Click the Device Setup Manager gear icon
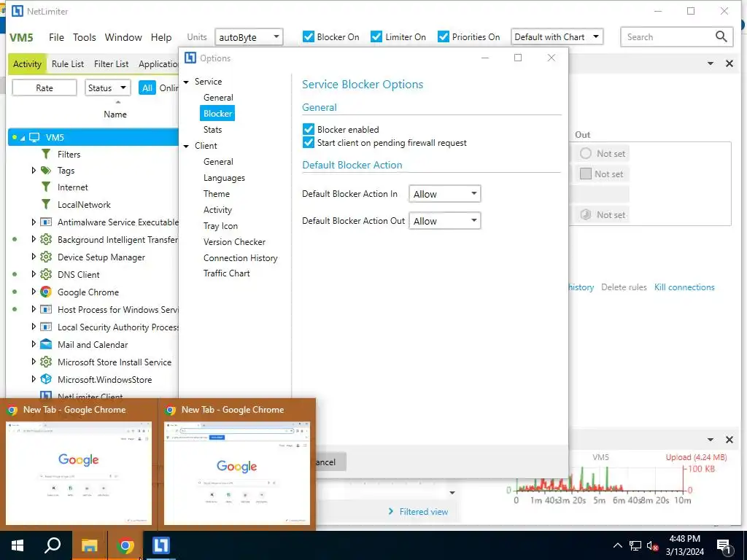The height and width of the screenshot is (560, 747). 46,257
